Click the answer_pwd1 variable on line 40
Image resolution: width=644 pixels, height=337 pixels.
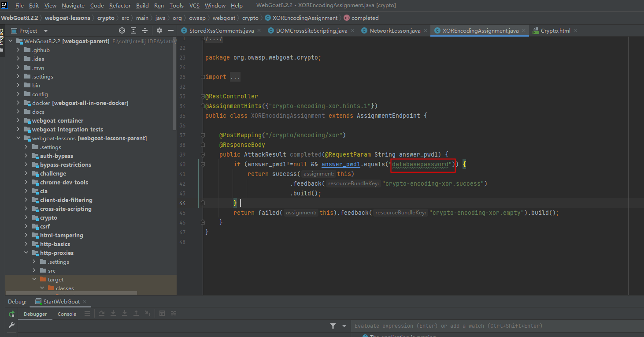pyautogui.click(x=341, y=164)
